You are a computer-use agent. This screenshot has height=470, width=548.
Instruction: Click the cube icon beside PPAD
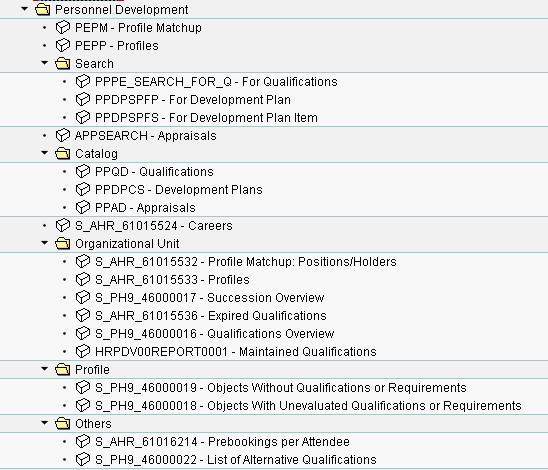click(x=83, y=207)
